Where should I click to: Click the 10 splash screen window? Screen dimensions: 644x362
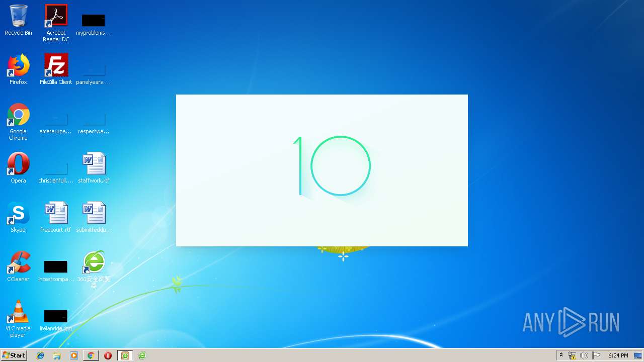tap(322, 170)
